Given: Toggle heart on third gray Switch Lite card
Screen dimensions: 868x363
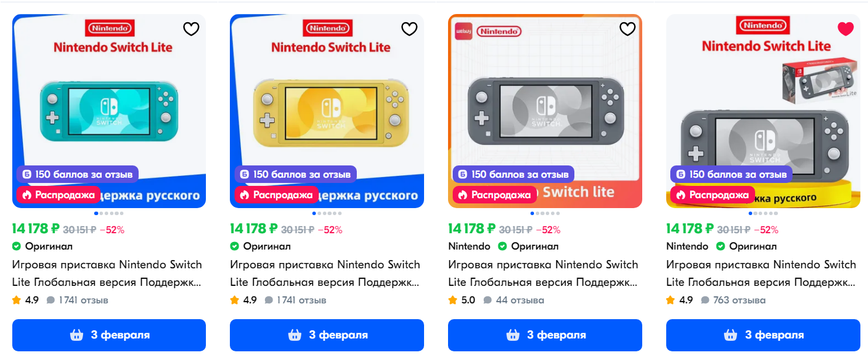Looking at the screenshot, I should pyautogui.click(x=628, y=29).
